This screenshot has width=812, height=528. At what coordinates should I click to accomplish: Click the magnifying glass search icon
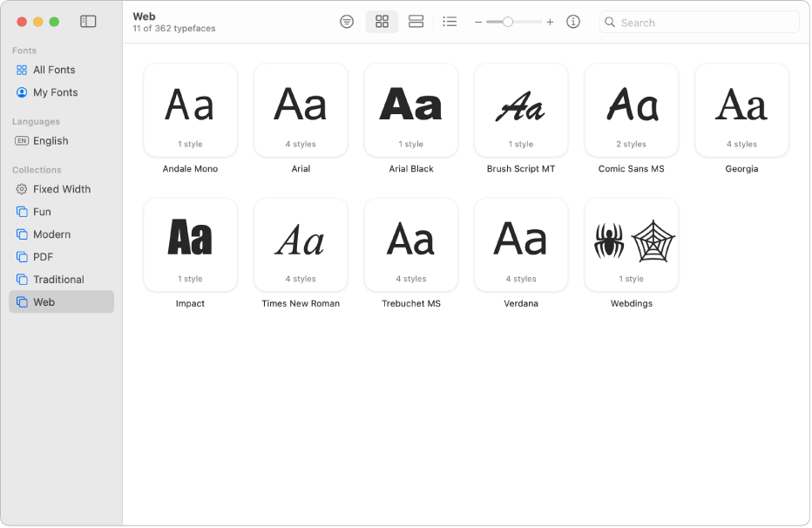click(x=610, y=23)
